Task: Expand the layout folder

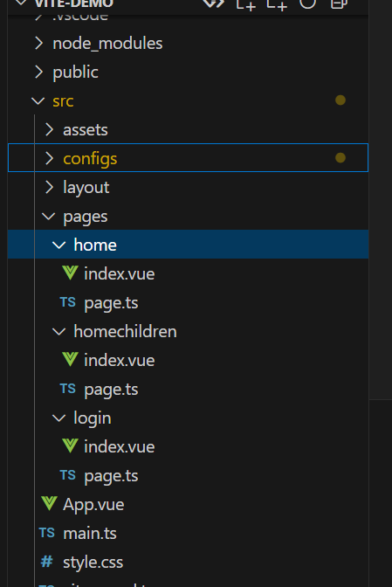Action: click(x=189, y=187)
